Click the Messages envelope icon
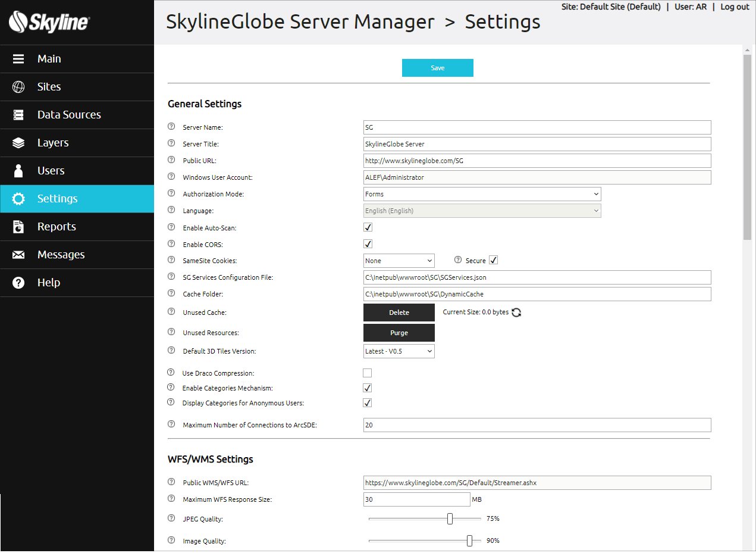This screenshot has width=756, height=553. click(18, 255)
